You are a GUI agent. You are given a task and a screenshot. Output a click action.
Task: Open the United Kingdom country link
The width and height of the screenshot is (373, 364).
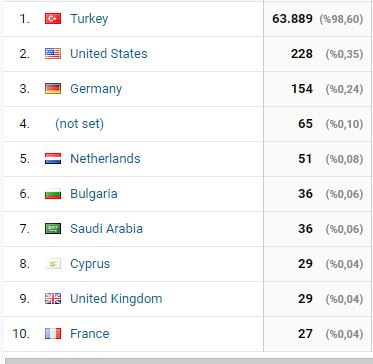(116, 299)
